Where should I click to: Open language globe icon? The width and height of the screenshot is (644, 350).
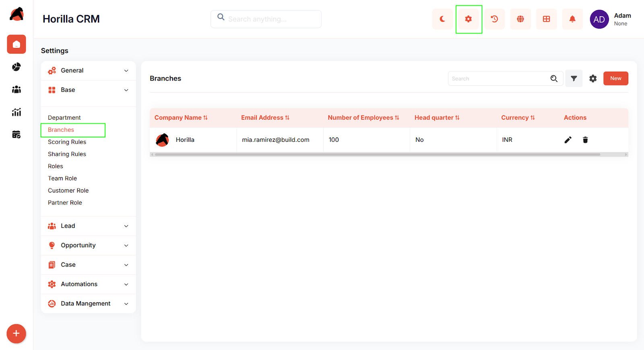tap(520, 19)
